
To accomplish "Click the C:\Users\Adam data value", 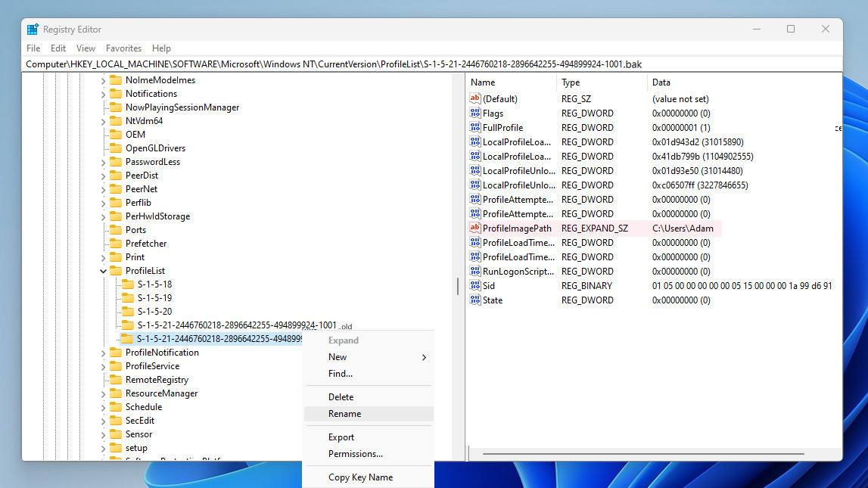I will [x=683, y=228].
